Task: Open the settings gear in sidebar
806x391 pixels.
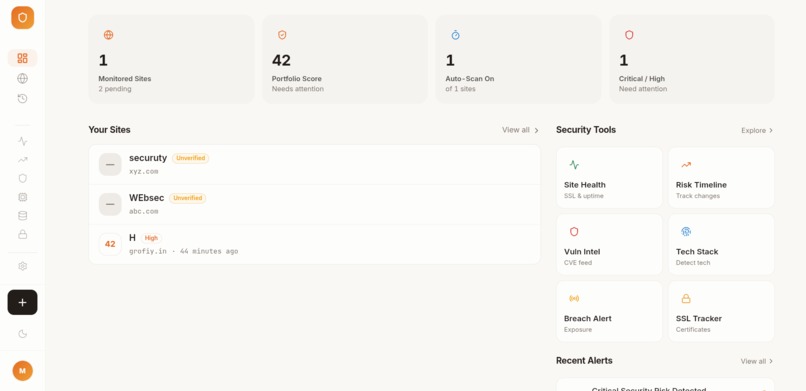Action: click(x=23, y=266)
